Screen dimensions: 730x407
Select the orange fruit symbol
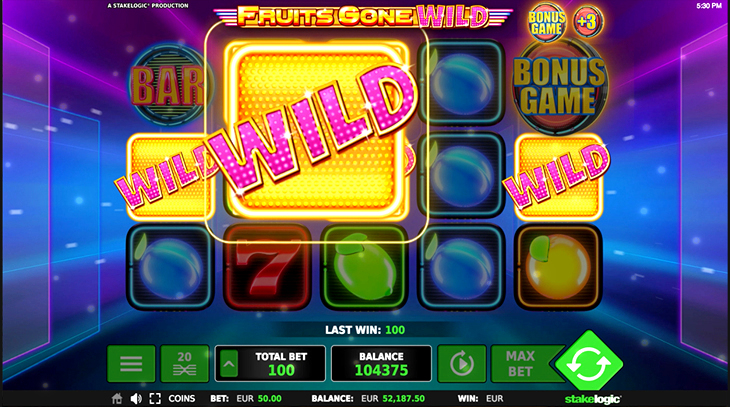tap(558, 267)
